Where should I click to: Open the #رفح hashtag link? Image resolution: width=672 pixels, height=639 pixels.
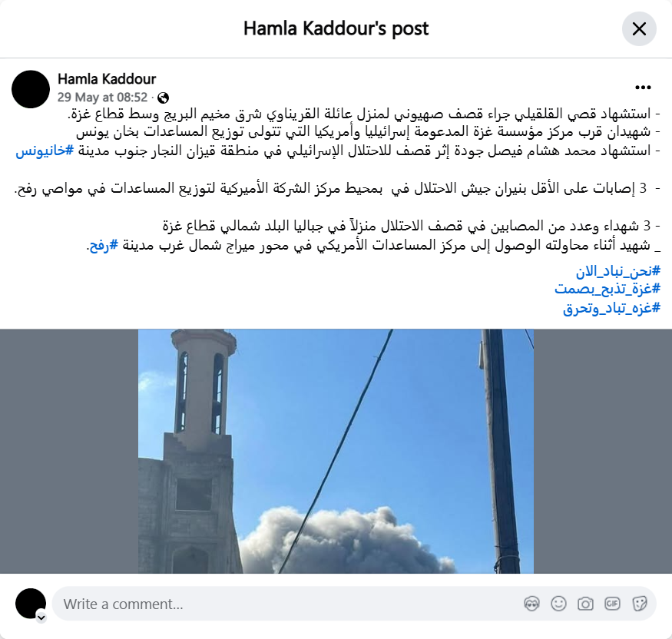[103, 246]
